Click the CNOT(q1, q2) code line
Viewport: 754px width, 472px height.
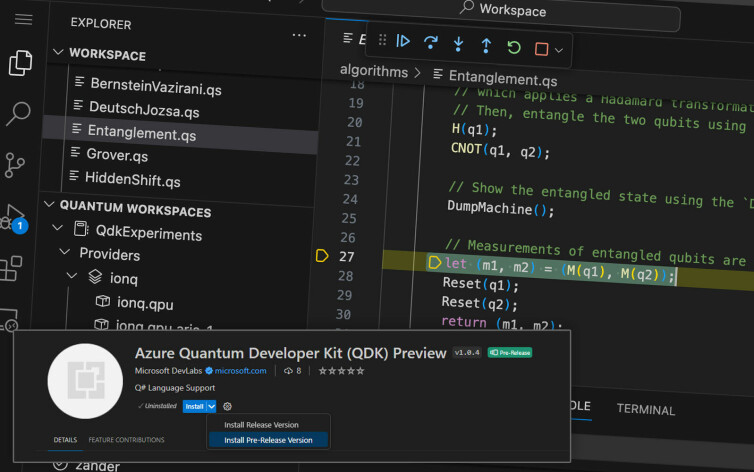click(x=500, y=151)
